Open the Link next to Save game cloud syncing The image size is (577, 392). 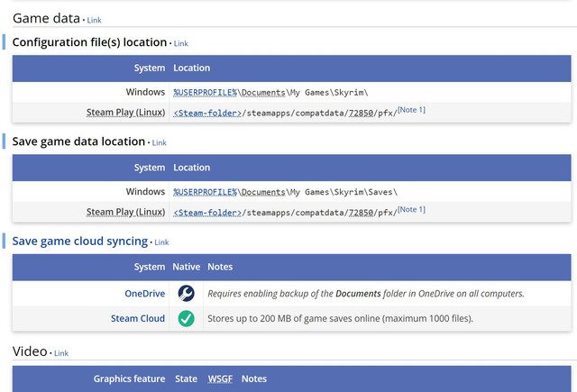[x=161, y=242]
